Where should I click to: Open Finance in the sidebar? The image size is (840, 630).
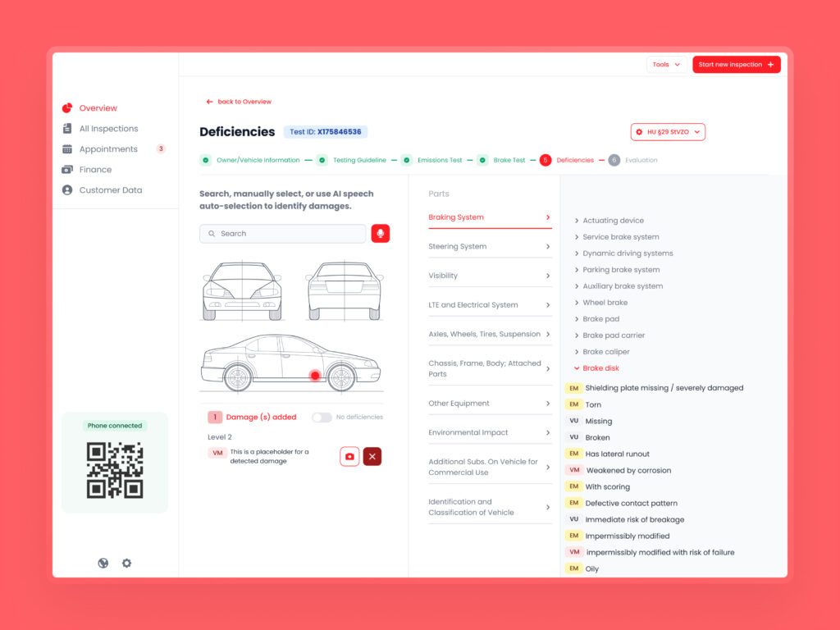point(95,170)
